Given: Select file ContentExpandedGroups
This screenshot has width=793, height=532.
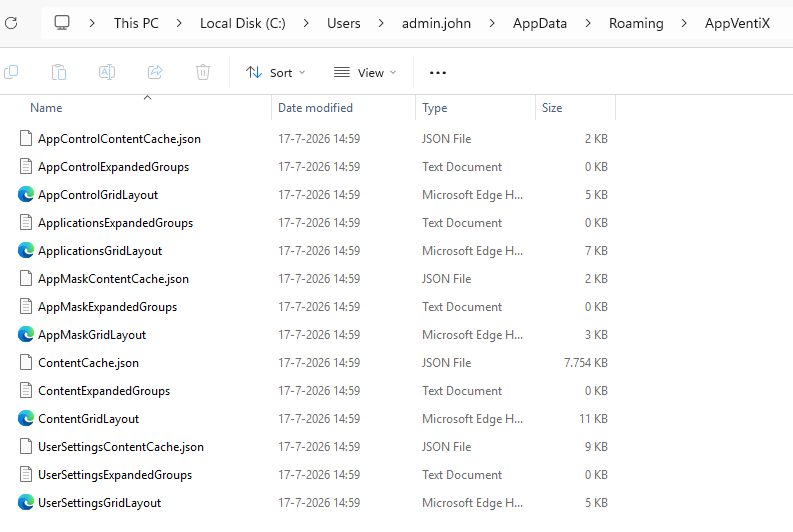Looking at the screenshot, I should click(104, 391).
